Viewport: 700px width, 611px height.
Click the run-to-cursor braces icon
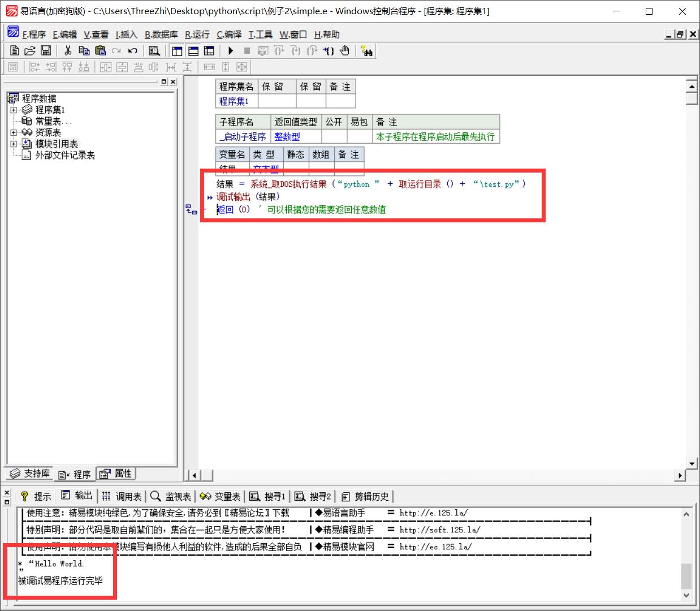329,51
